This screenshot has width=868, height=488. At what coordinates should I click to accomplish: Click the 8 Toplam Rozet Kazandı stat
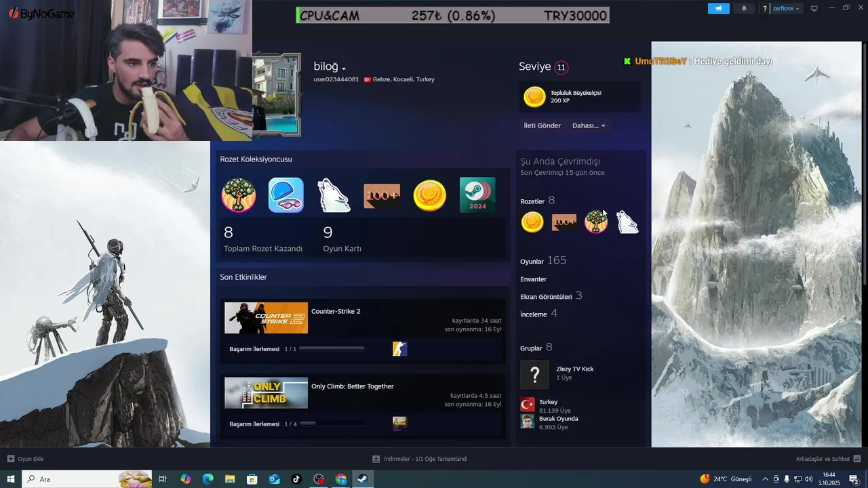[x=263, y=239]
